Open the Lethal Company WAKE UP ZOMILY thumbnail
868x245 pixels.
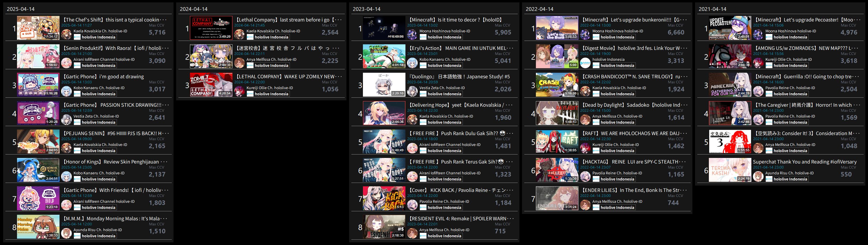(x=211, y=85)
